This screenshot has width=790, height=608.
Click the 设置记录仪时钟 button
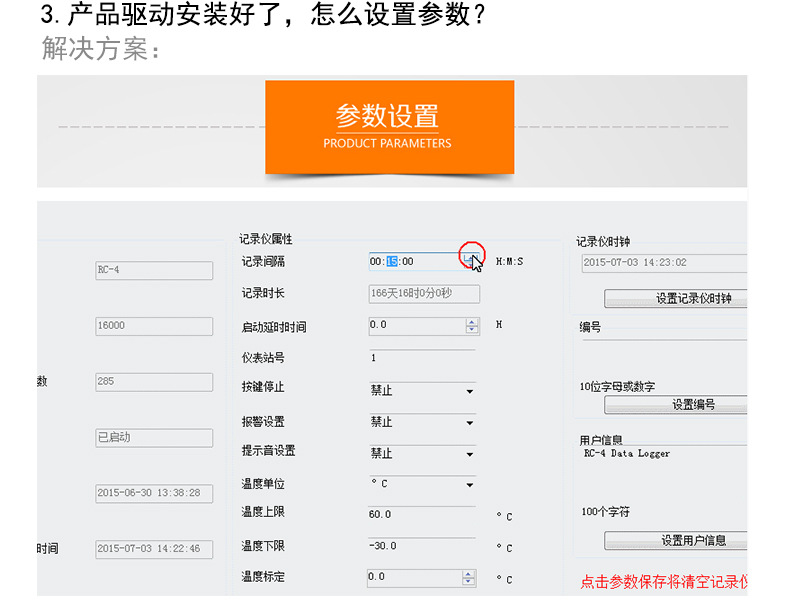coord(676,299)
